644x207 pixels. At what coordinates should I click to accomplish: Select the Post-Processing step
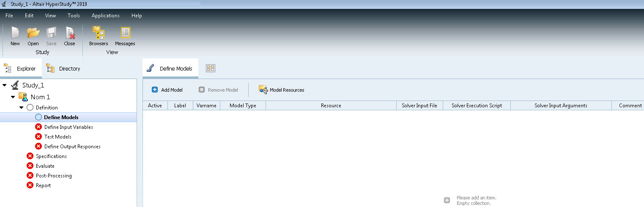(54, 176)
